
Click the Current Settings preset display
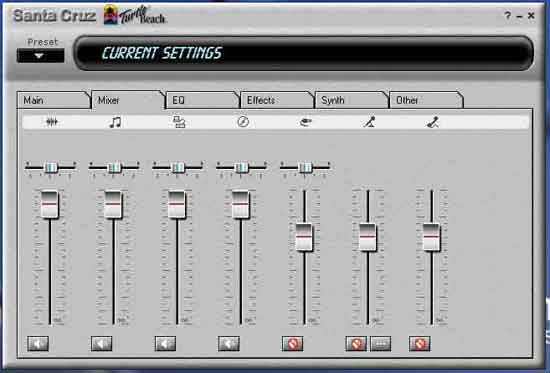[304, 53]
